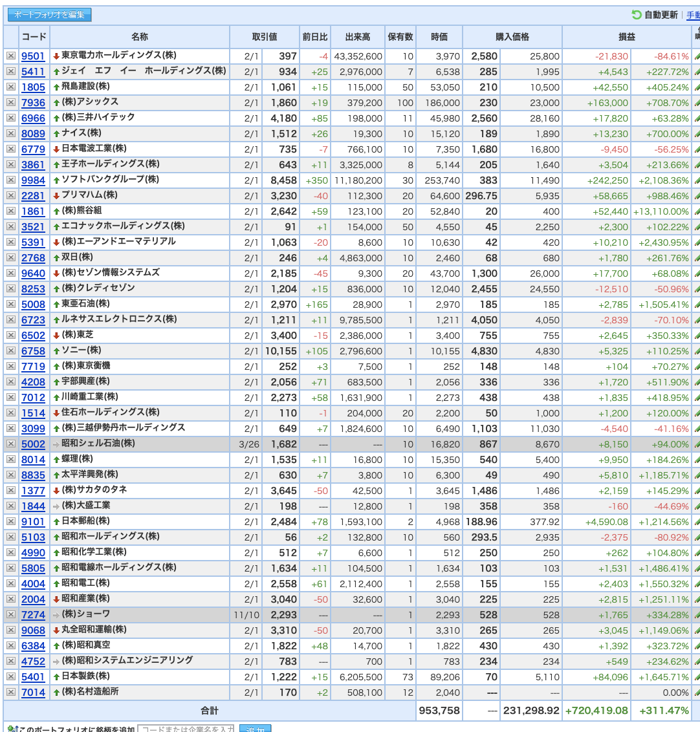Delete row icon for 日本郵船
700x732 pixels.
click(11, 521)
